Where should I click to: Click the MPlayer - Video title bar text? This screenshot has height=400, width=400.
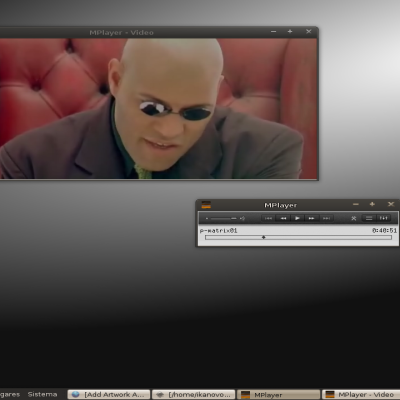121,33
